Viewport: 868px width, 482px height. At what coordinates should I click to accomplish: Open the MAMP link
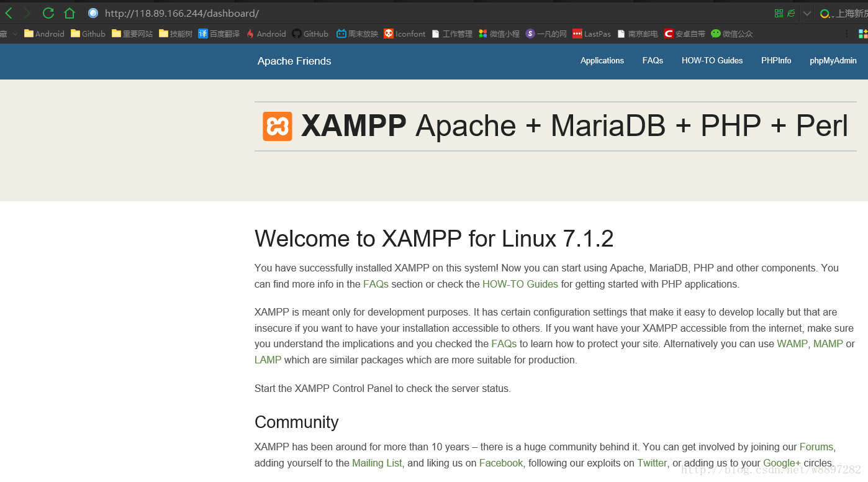click(828, 343)
